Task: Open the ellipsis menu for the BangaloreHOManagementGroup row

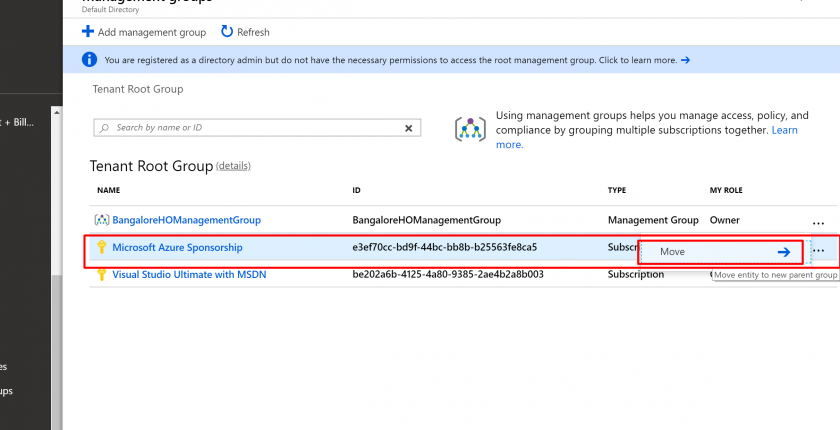Action: pos(818,223)
